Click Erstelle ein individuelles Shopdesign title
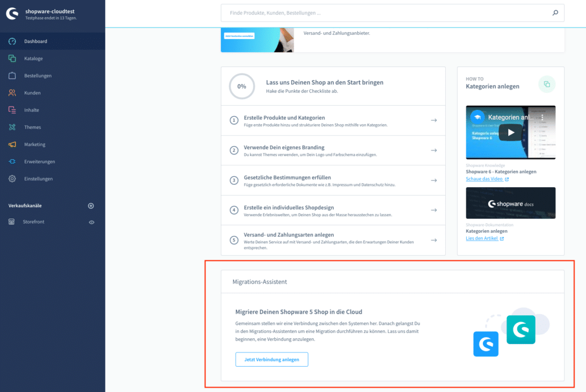This screenshot has width=586, height=392. coord(289,207)
